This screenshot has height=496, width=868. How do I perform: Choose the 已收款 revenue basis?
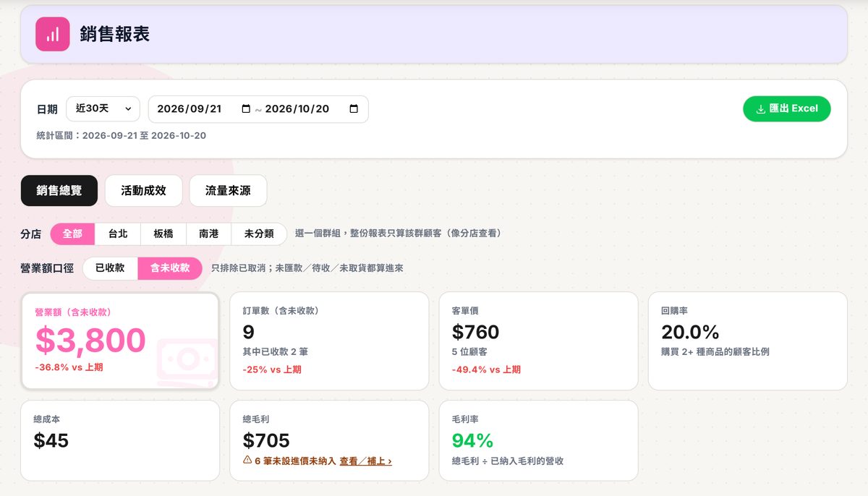pos(110,268)
